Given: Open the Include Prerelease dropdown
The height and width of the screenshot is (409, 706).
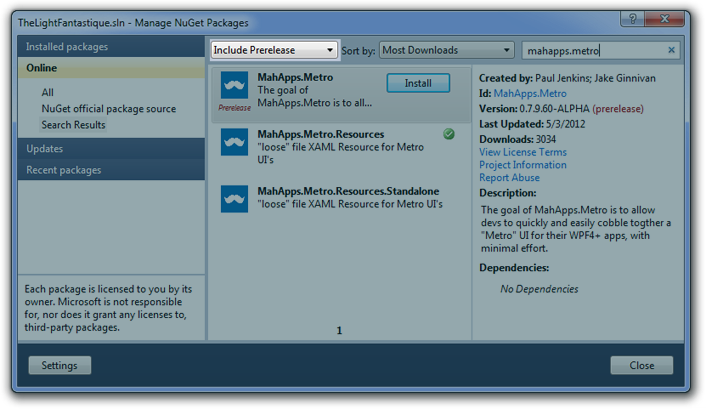Looking at the screenshot, I should click(274, 50).
